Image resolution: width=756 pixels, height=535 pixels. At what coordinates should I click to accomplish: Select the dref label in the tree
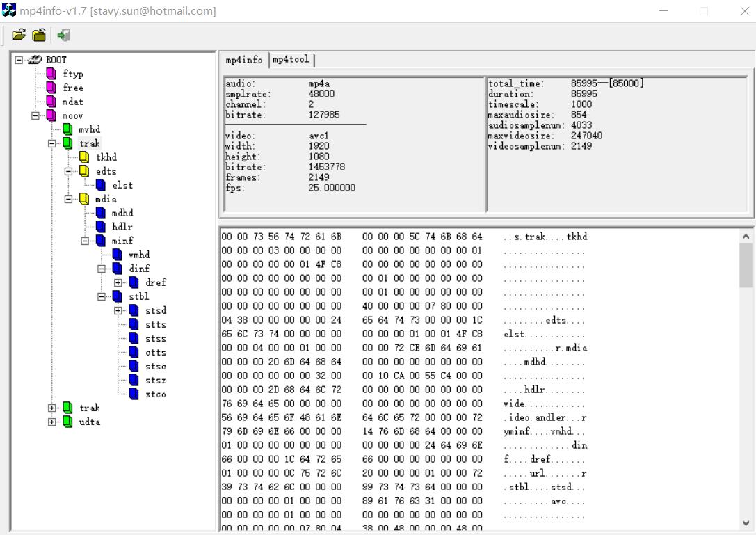tap(156, 282)
